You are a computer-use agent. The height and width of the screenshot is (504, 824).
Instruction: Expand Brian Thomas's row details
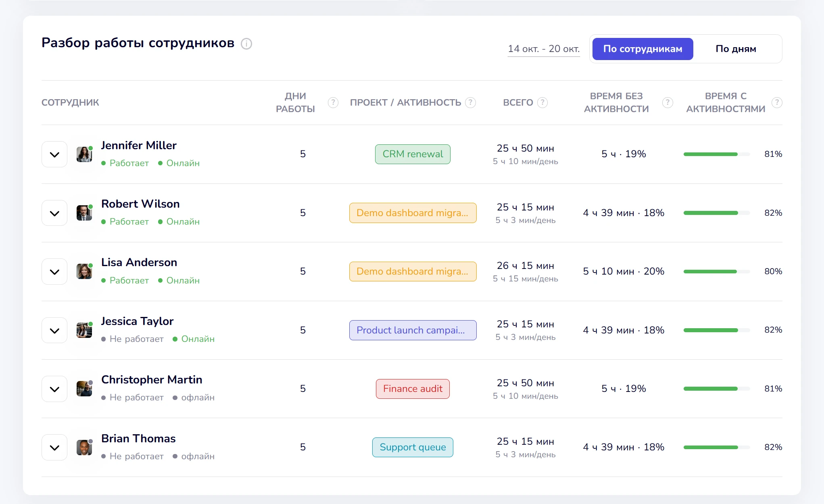[54, 448]
